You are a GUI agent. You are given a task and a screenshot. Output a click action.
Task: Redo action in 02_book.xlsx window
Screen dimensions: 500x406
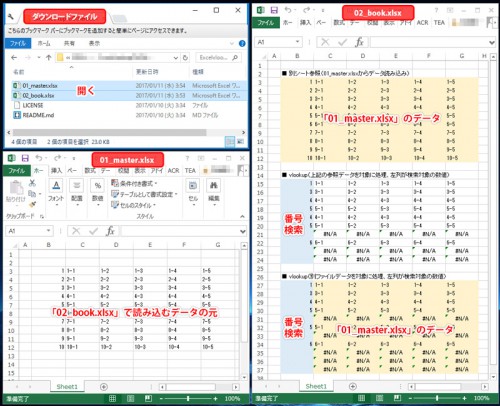pos(307,10)
